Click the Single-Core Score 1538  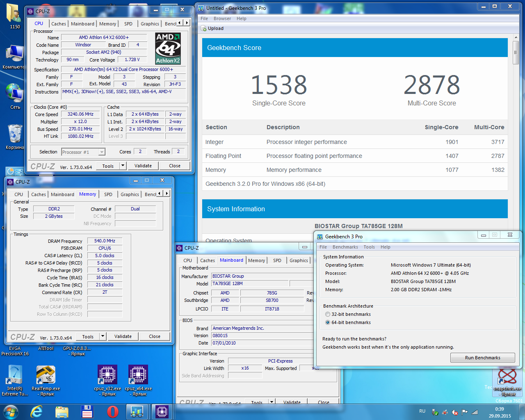click(279, 85)
